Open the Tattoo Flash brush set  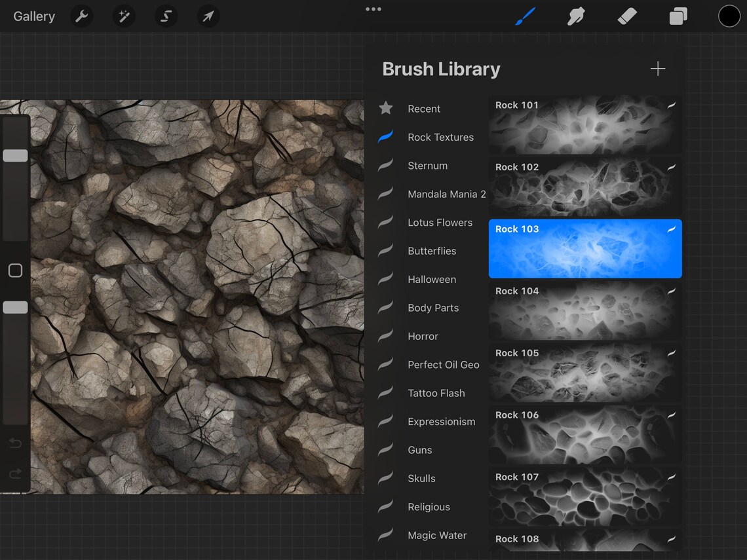[436, 394]
